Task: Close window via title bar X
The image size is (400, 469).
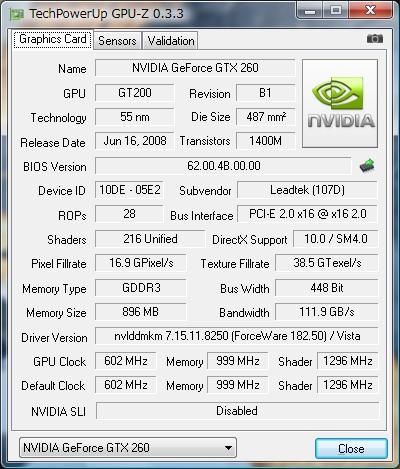Action: (370, 11)
